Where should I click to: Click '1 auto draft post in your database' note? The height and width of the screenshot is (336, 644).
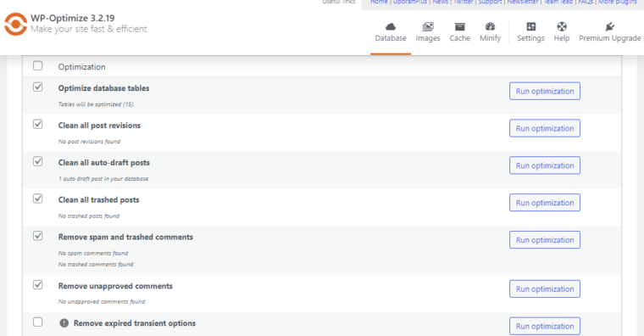(103, 179)
